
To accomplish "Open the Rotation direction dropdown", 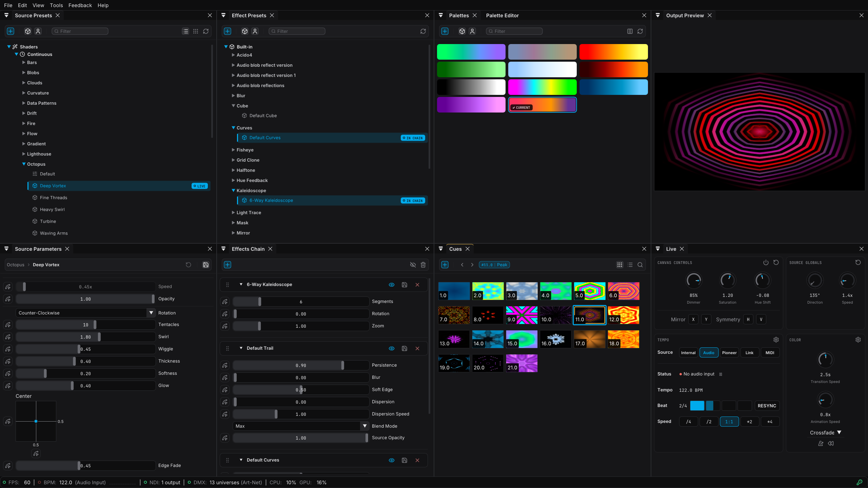I will (x=85, y=313).
